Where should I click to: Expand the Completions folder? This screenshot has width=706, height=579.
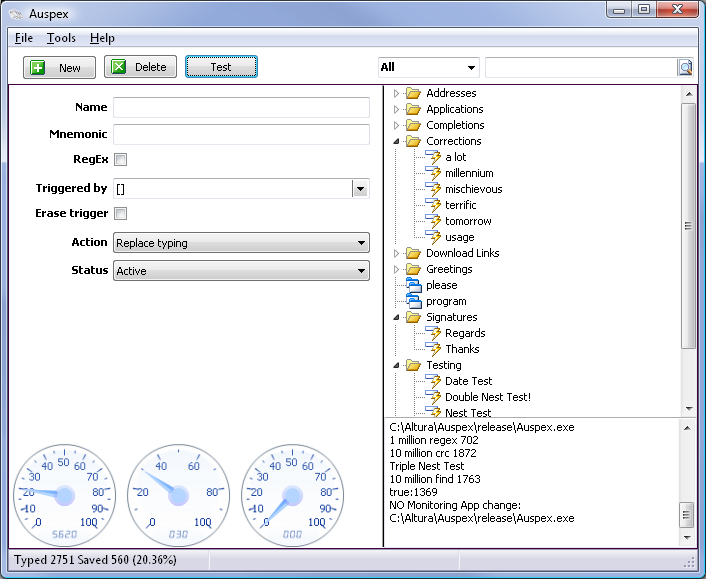[396, 125]
